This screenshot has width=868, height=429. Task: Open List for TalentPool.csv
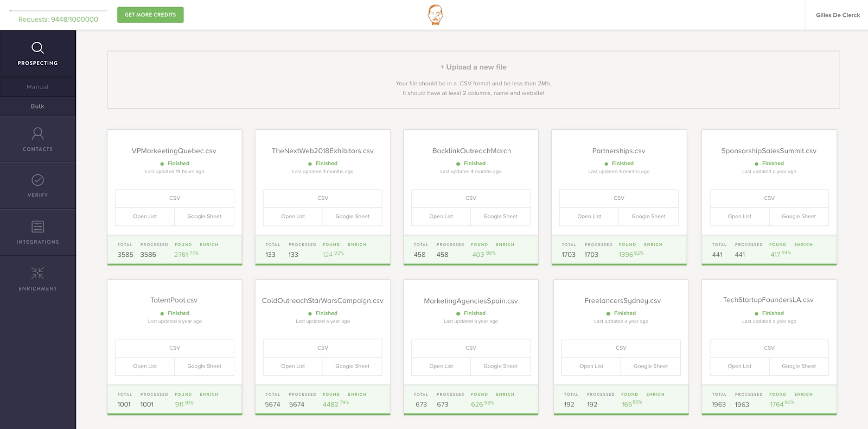[x=145, y=367]
